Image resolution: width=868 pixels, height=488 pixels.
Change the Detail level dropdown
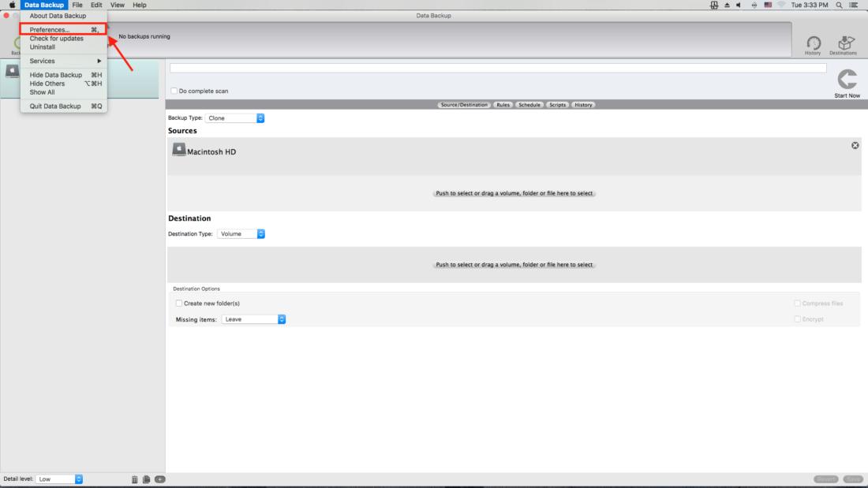click(59, 479)
